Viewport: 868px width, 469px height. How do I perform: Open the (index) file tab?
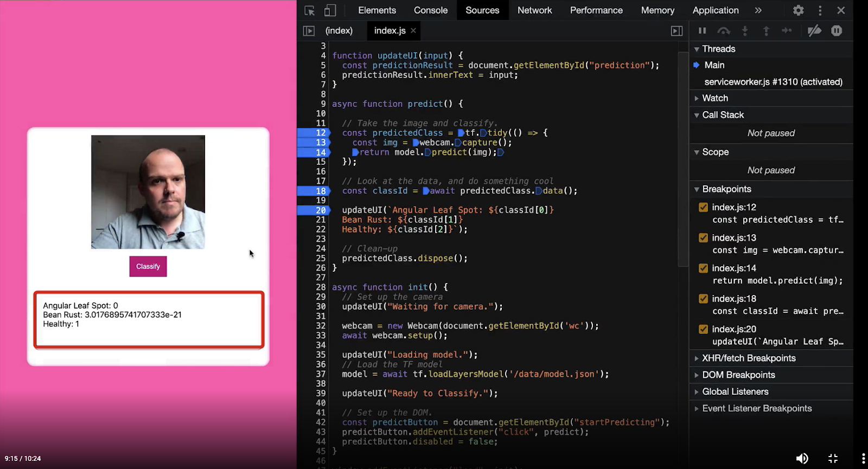click(339, 31)
